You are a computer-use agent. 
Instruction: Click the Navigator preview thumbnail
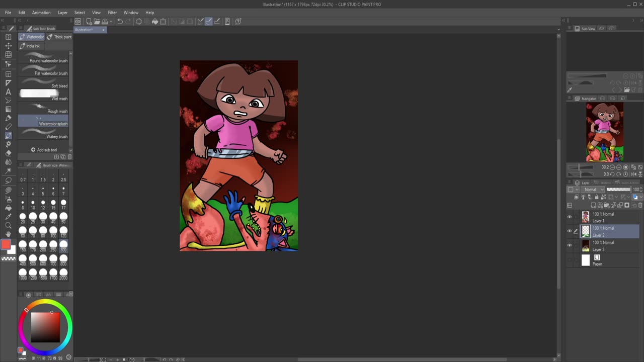click(605, 132)
